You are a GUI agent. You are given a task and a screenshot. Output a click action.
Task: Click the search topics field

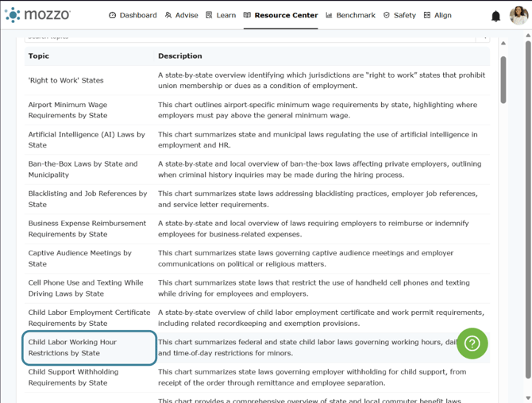(x=249, y=38)
